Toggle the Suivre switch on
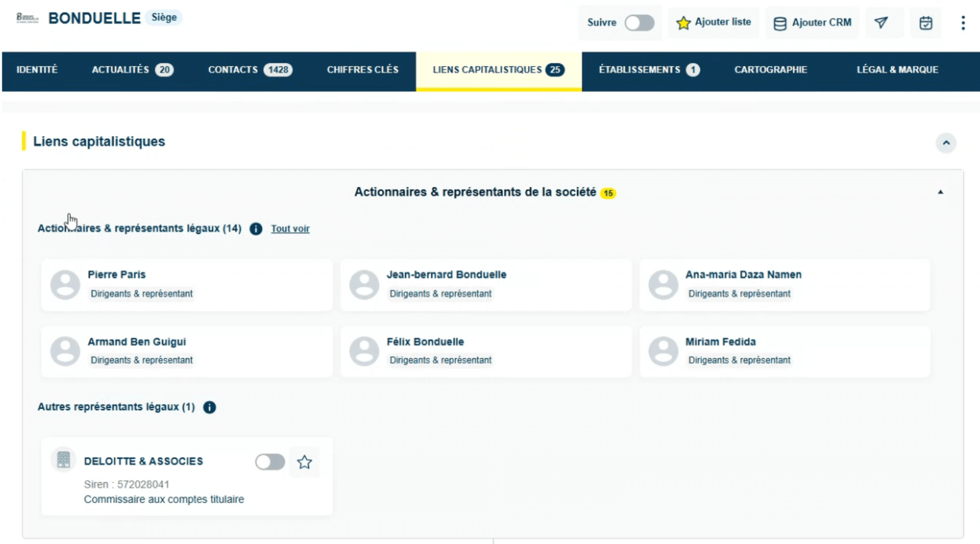Screen dimensions: 980x544 (639, 23)
